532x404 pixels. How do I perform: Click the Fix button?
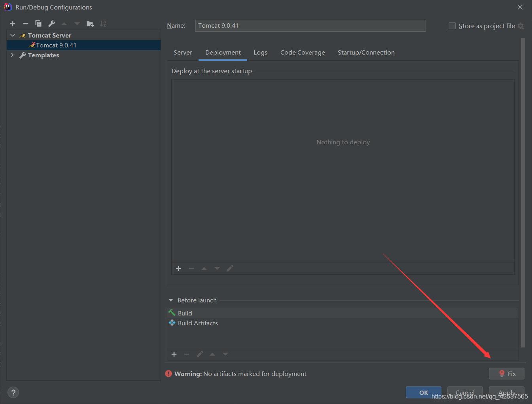coord(507,374)
